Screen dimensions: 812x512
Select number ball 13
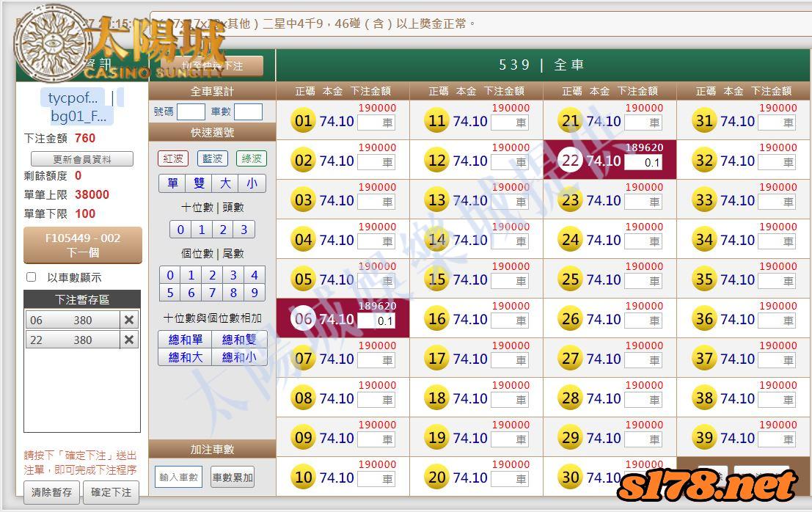437,200
